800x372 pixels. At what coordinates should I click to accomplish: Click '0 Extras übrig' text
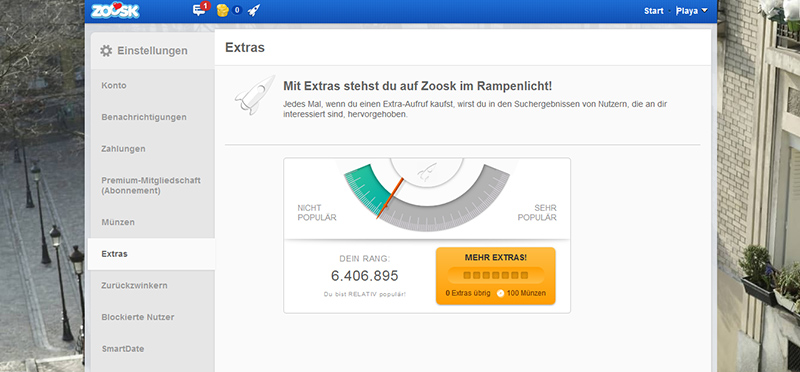click(x=468, y=293)
